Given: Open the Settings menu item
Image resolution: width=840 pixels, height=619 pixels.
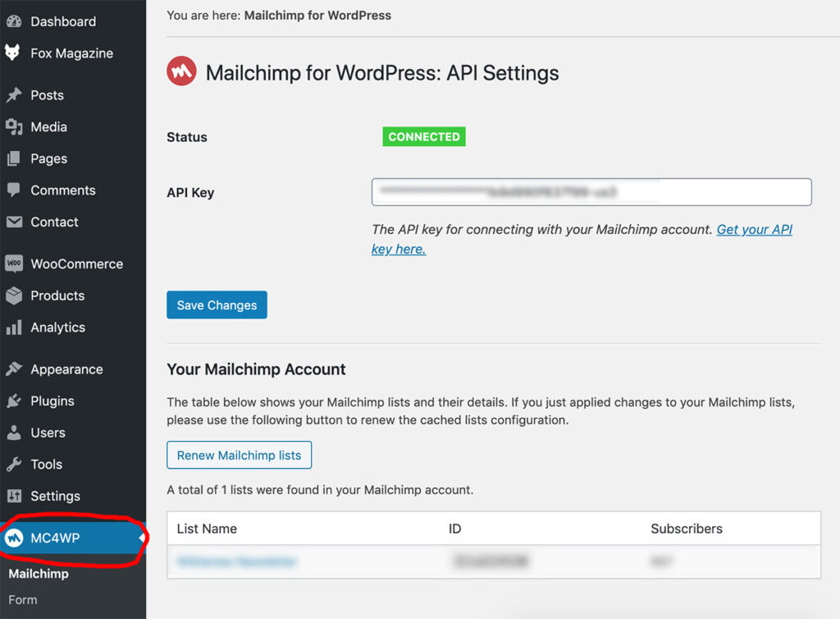Looking at the screenshot, I should pos(55,497).
